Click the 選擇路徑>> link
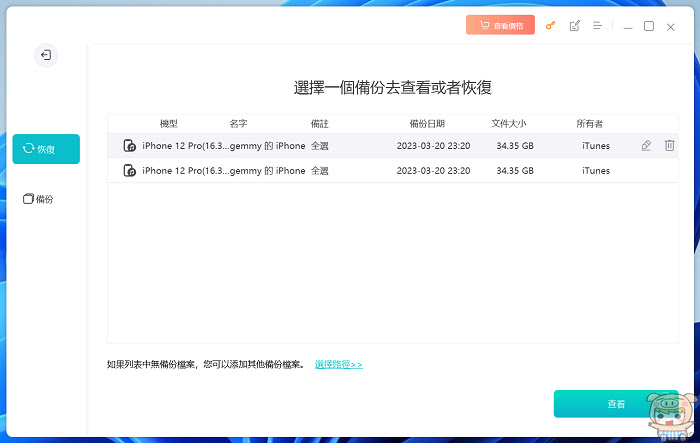 pyautogui.click(x=338, y=364)
